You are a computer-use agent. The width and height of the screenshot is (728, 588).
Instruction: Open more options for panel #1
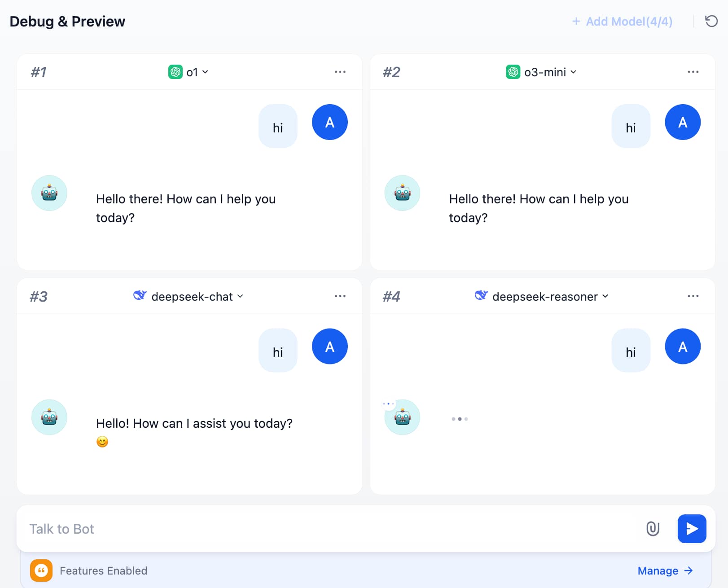tap(340, 72)
